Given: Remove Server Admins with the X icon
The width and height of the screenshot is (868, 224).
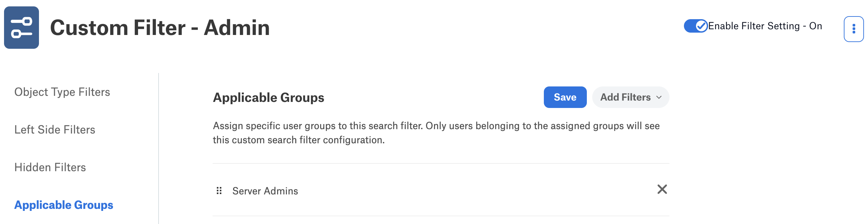Looking at the screenshot, I should click(662, 189).
